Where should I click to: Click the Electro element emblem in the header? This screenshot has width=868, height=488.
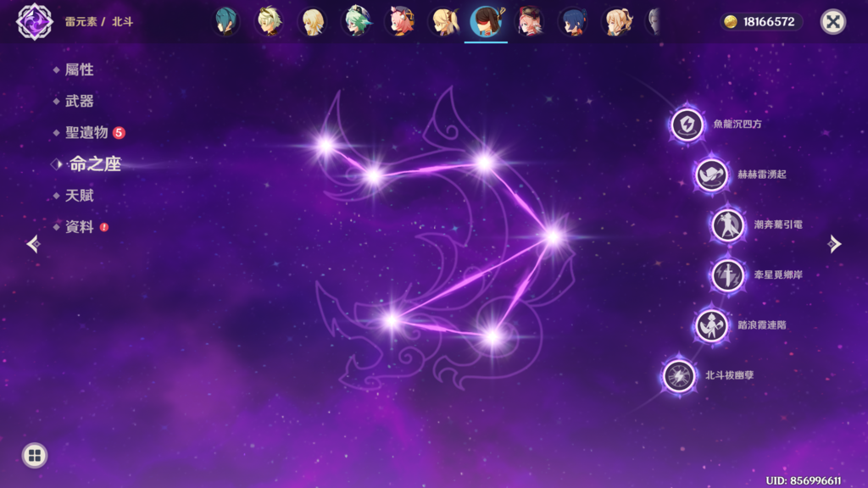[34, 21]
